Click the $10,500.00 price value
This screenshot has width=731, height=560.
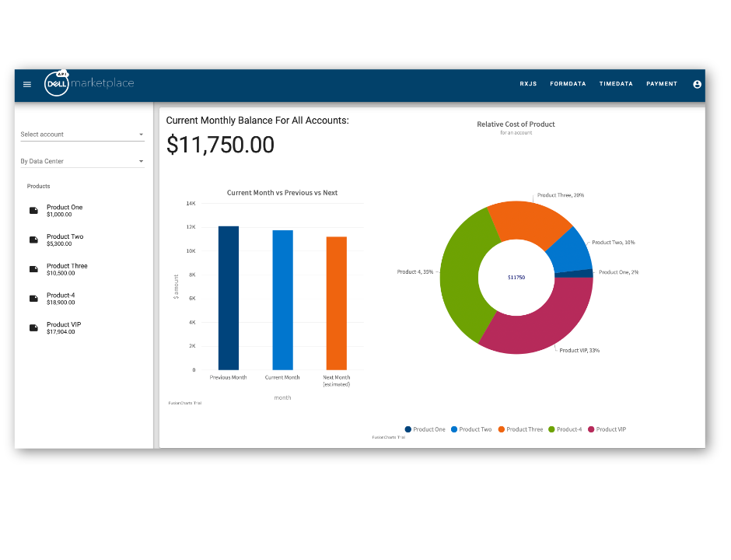tap(61, 273)
